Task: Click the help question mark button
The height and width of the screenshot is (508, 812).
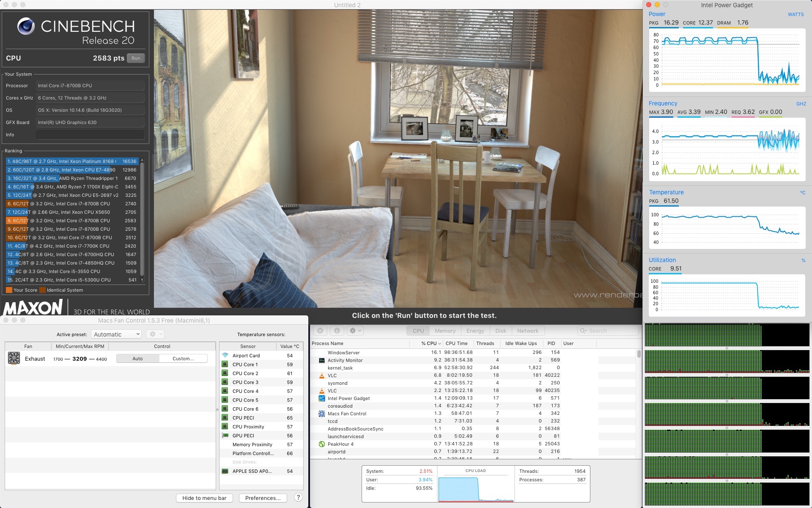Action: (298, 497)
